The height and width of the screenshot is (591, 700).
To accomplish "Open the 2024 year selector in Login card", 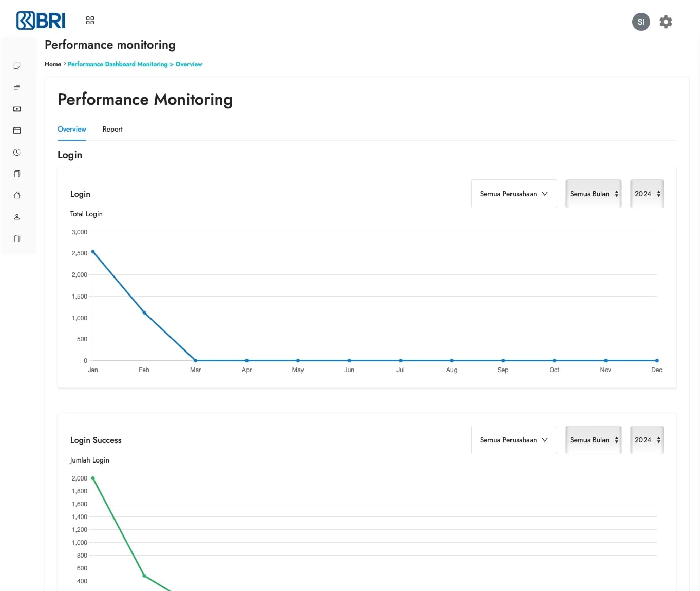I will coord(647,194).
